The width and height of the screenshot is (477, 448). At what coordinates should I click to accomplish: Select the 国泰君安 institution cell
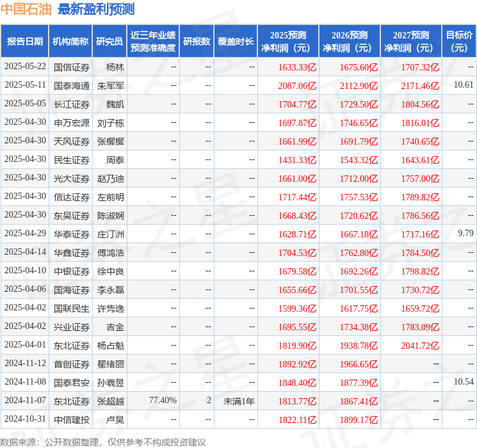pos(72,383)
